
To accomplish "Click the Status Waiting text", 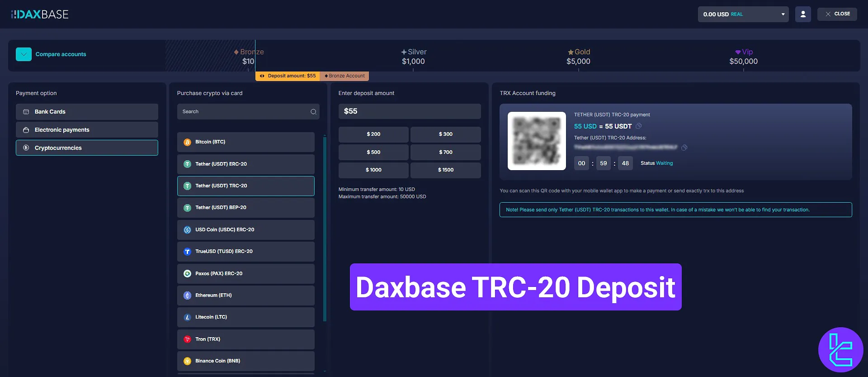I will coord(656,163).
